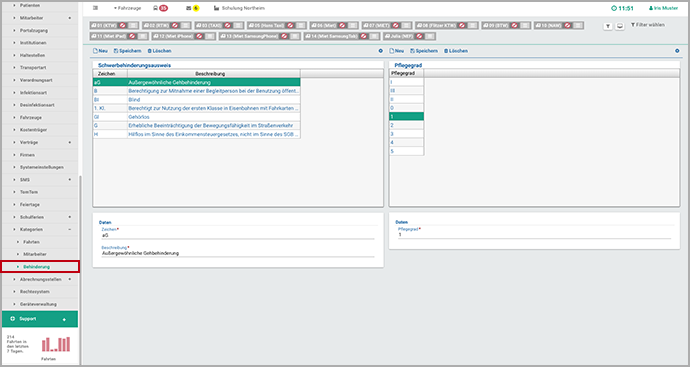Image resolution: width=690 pixels, height=367 pixels.
Task: Expand Verträge submenu plus in sidebar
Action: click(x=70, y=143)
